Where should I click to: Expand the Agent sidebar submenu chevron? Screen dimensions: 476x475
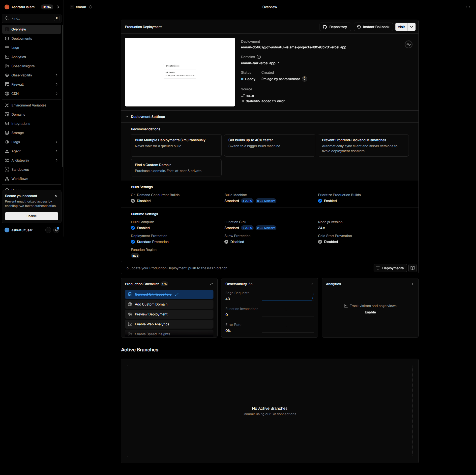[57, 151]
